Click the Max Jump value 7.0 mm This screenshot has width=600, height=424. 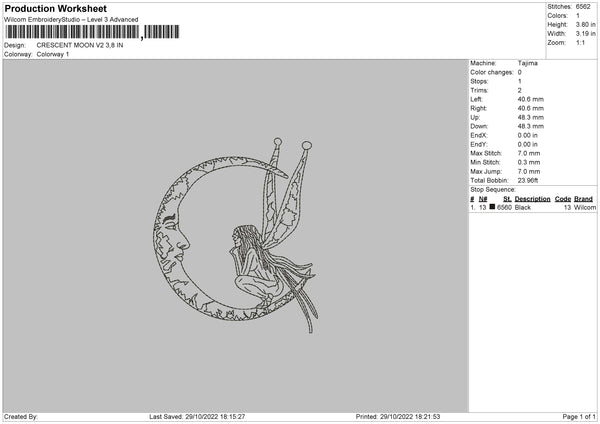pyautogui.click(x=529, y=171)
